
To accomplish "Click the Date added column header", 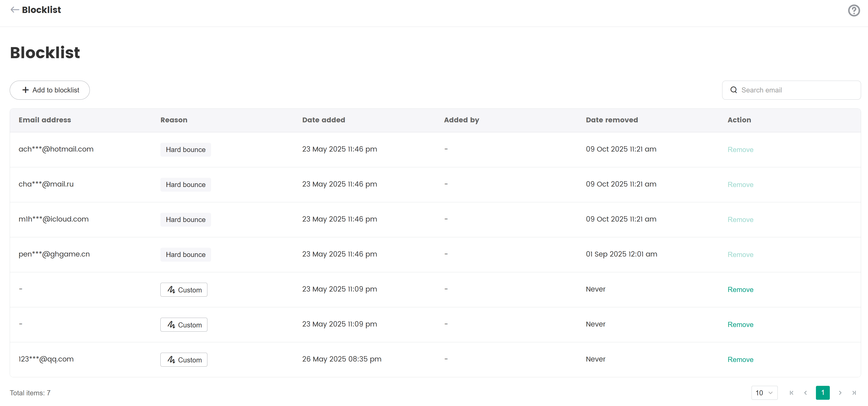I will (x=324, y=120).
